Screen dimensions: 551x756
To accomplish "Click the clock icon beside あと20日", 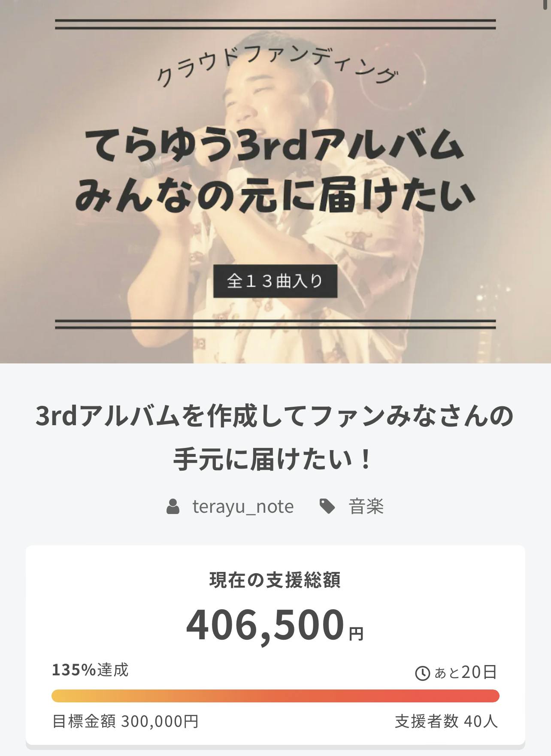I will [x=423, y=673].
